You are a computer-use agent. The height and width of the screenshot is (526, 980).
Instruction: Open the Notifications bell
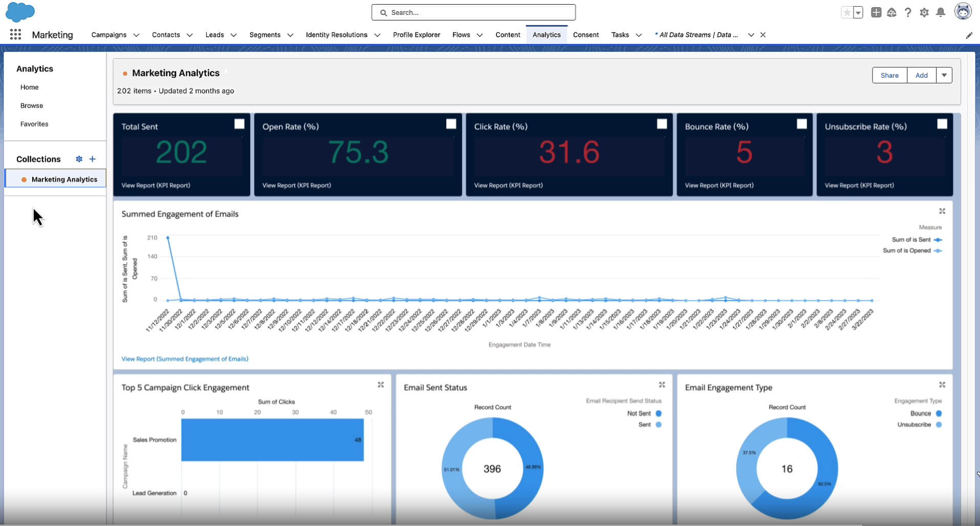click(x=941, y=12)
